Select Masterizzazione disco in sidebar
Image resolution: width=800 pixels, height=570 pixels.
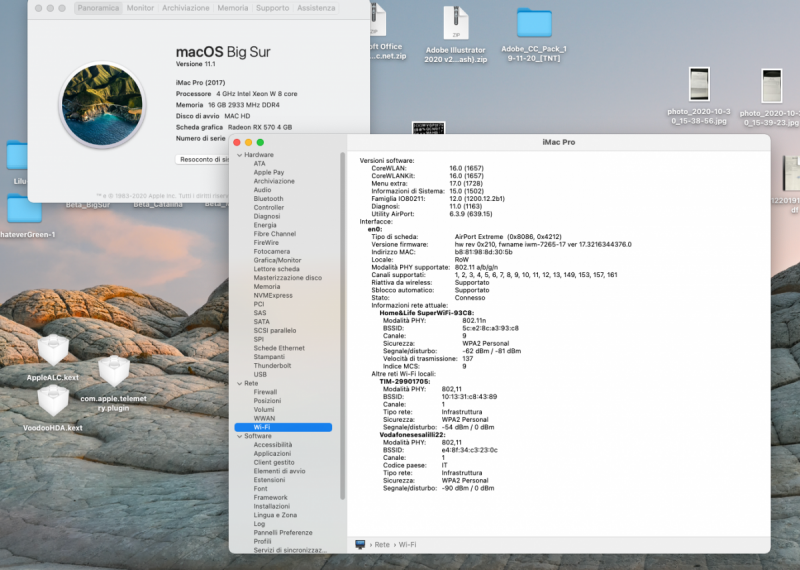coord(287,278)
